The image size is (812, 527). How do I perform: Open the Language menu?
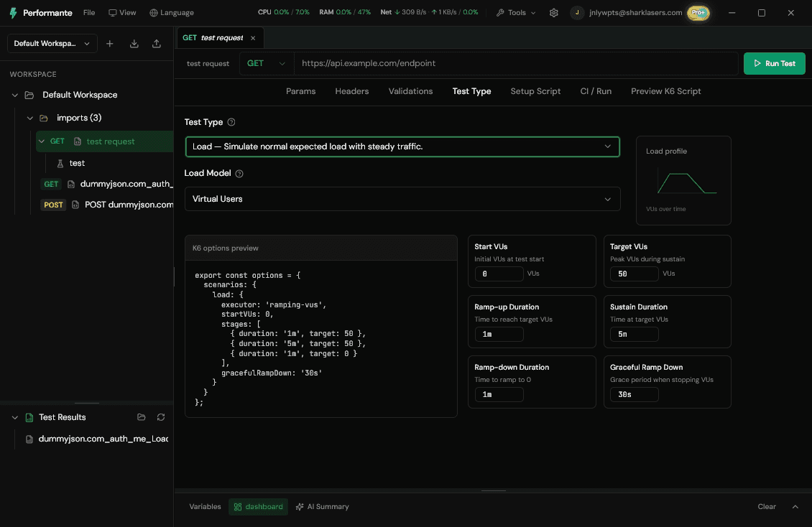point(172,12)
